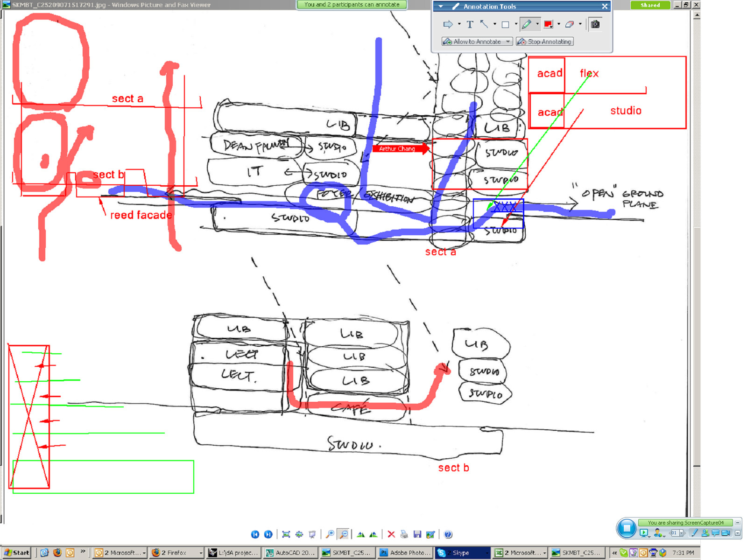Image resolution: width=747 pixels, height=560 pixels.
Task: Select the arrow shape annotation tool
Action: 448,24
